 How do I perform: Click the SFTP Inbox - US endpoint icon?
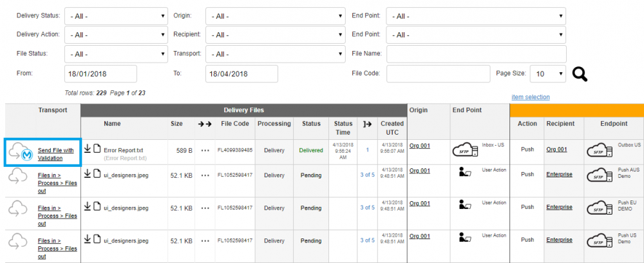[464, 151]
